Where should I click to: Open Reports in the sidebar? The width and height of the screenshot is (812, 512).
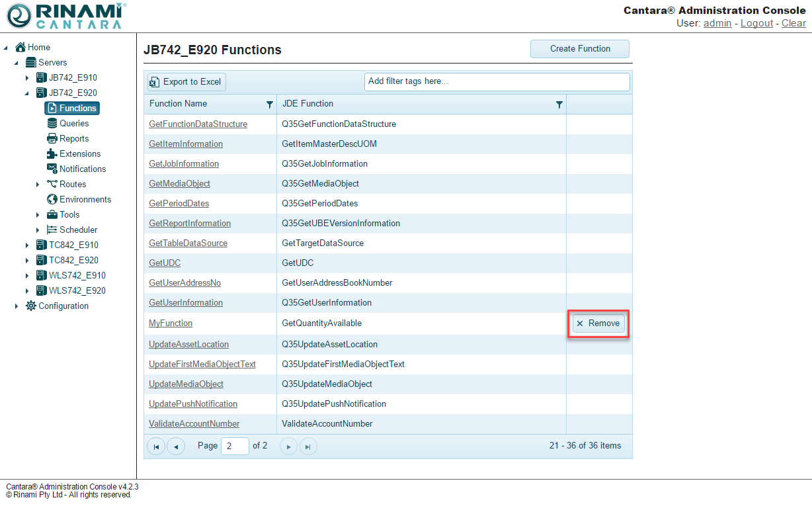73,138
